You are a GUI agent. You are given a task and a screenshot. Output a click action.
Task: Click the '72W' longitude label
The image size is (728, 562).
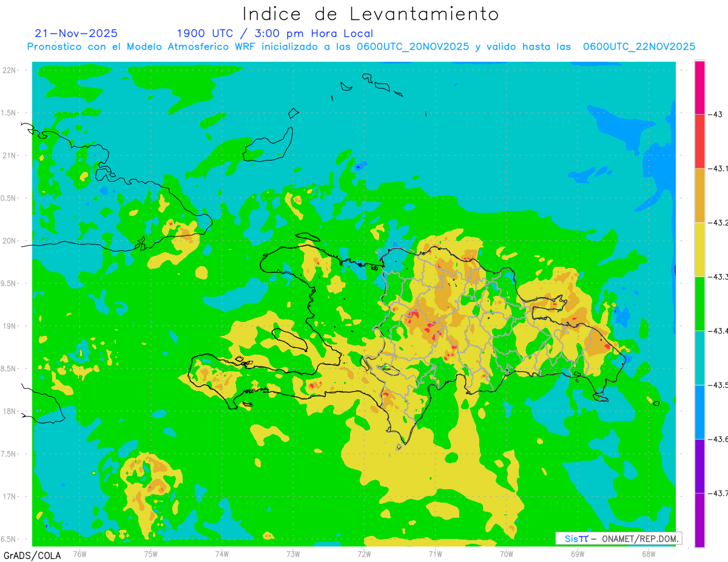[x=364, y=554]
